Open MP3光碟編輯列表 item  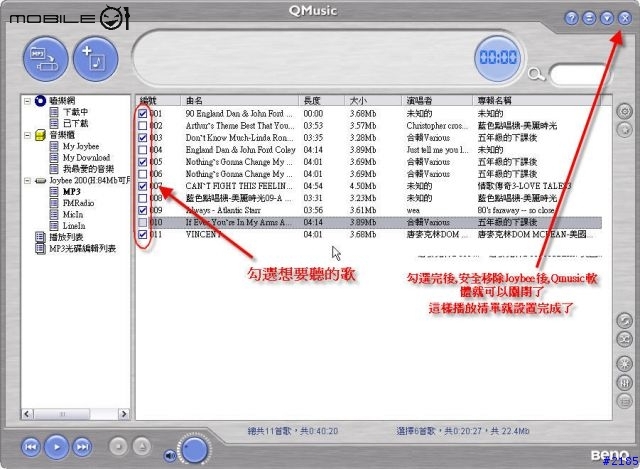[x=82, y=249]
